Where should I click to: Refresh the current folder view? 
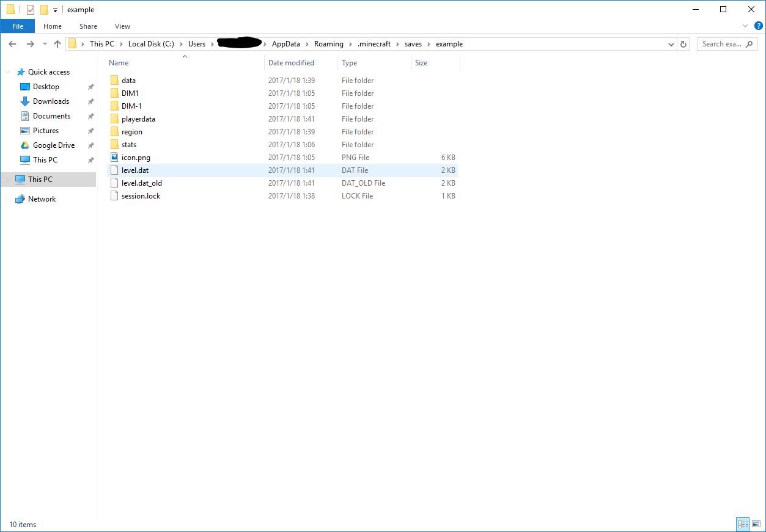(683, 44)
